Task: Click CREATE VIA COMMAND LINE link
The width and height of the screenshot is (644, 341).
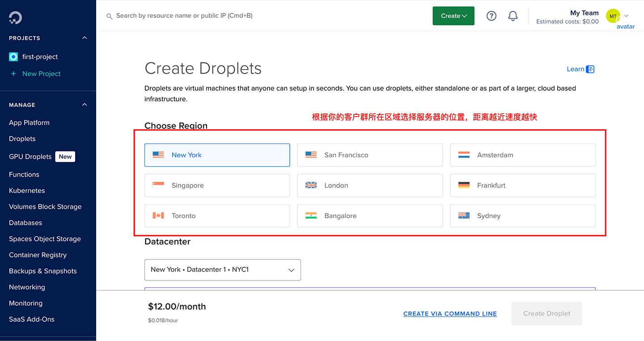Action: (x=450, y=314)
